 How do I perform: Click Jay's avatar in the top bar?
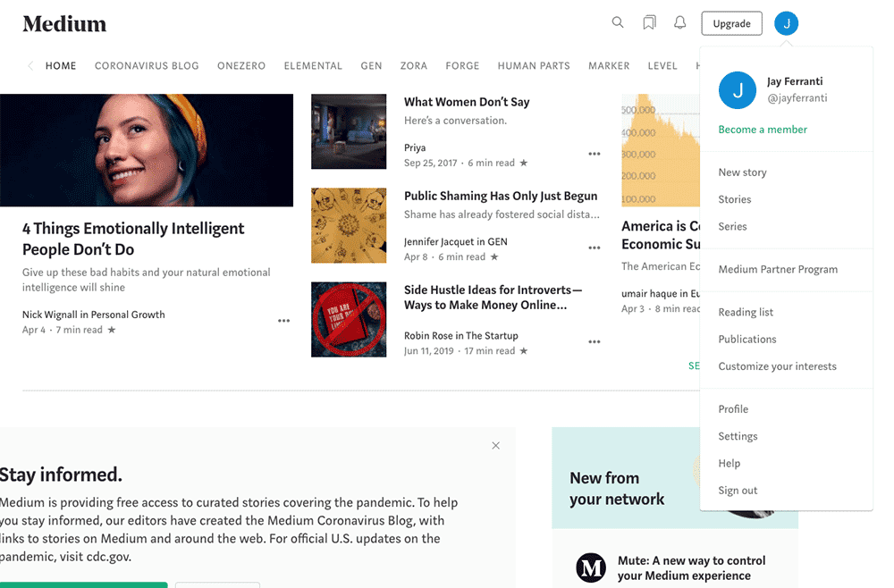pos(786,23)
